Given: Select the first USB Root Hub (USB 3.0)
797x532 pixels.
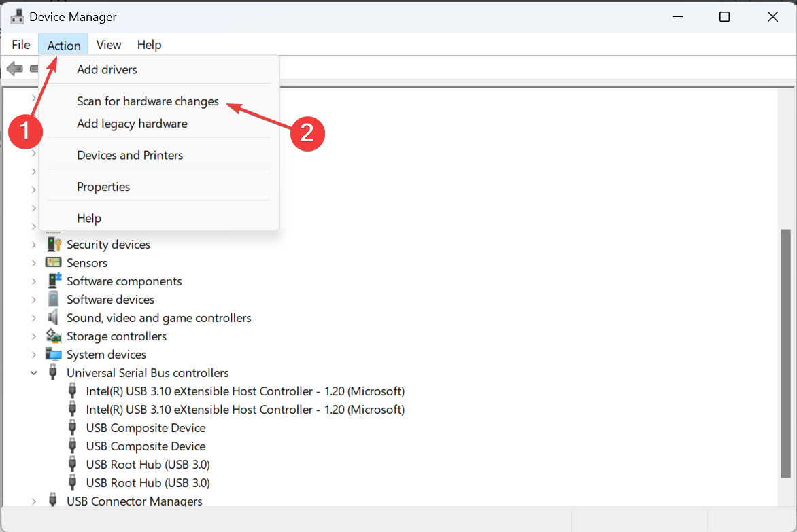Looking at the screenshot, I should (x=148, y=465).
